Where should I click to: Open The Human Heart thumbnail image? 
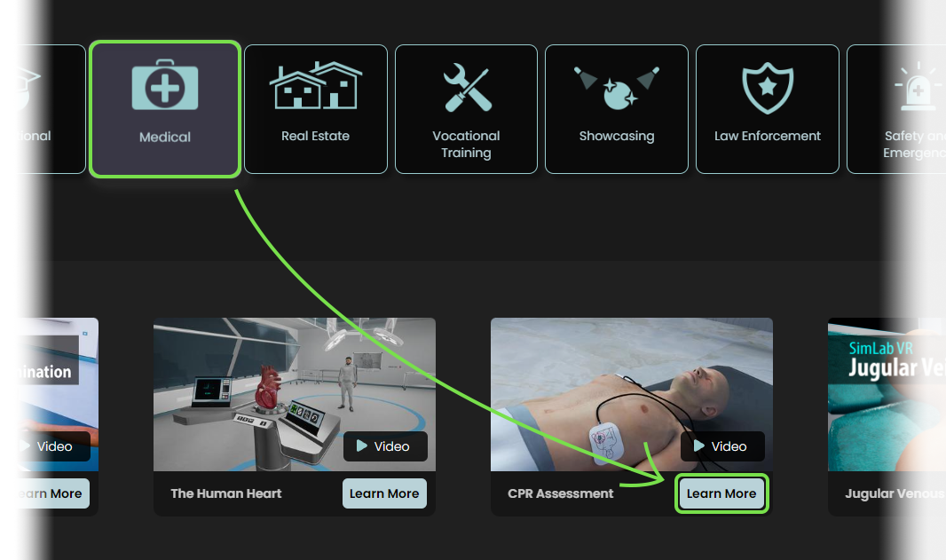point(295,395)
